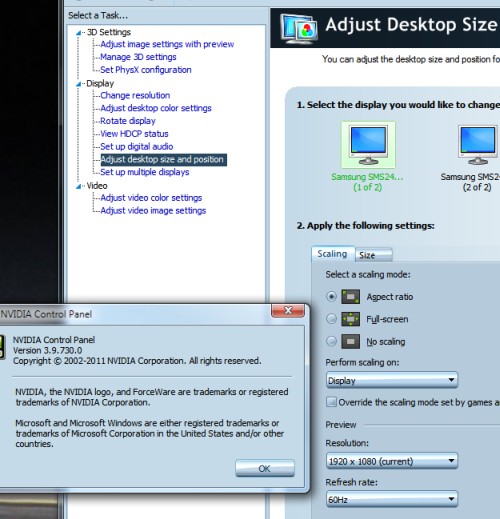Open the Change resolution link
The height and width of the screenshot is (519, 500).
(x=135, y=95)
